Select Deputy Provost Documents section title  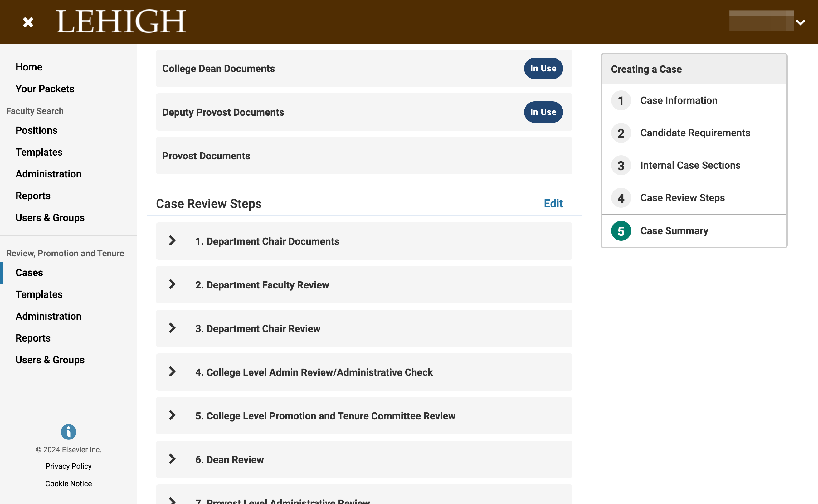[x=223, y=112]
